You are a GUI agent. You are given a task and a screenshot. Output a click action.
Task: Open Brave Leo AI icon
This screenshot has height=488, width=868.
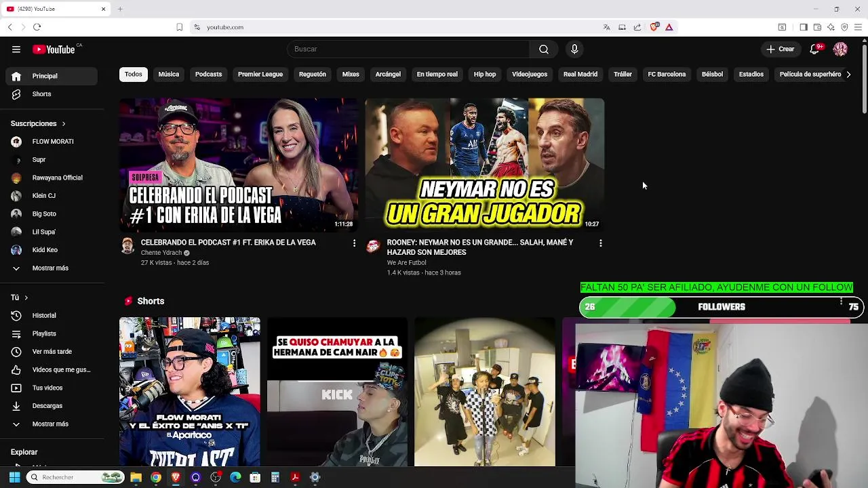coord(831,27)
